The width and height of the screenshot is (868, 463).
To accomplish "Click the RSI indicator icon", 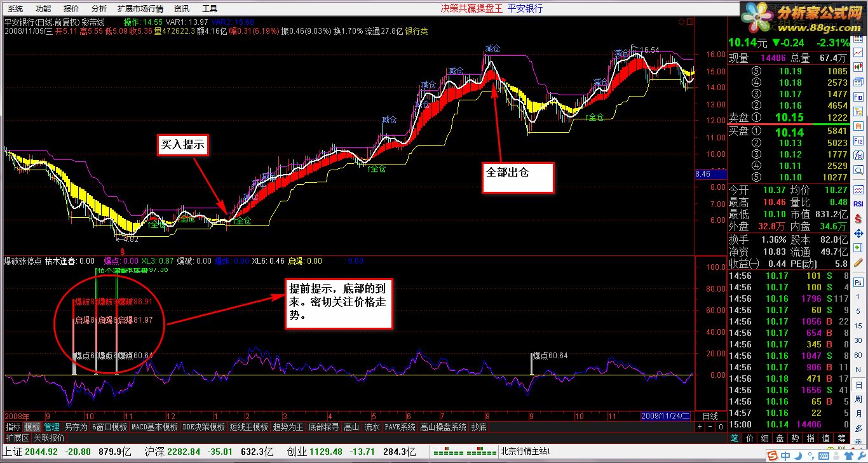I will 858,204.
